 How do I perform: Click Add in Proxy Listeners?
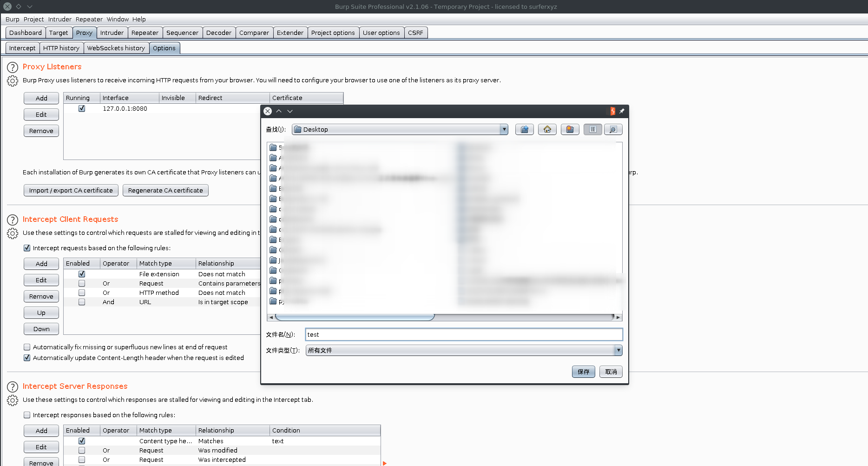click(x=41, y=98)
